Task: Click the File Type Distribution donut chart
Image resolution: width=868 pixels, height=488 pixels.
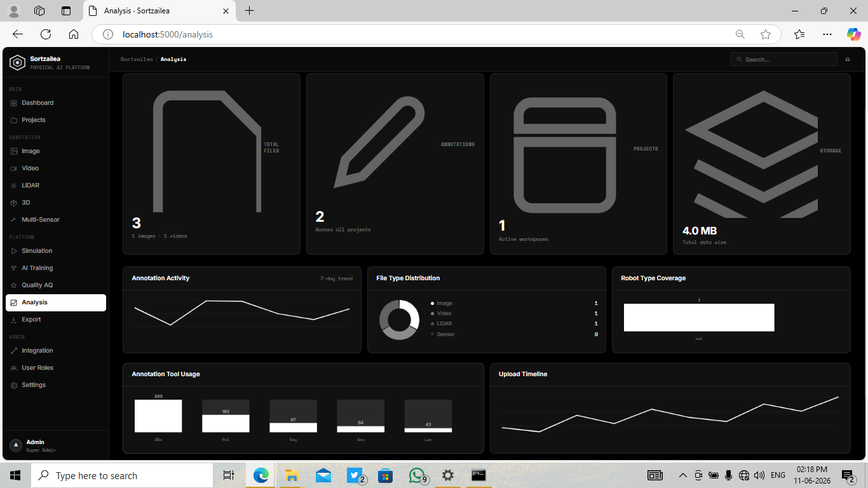Action: coord(400,320)
